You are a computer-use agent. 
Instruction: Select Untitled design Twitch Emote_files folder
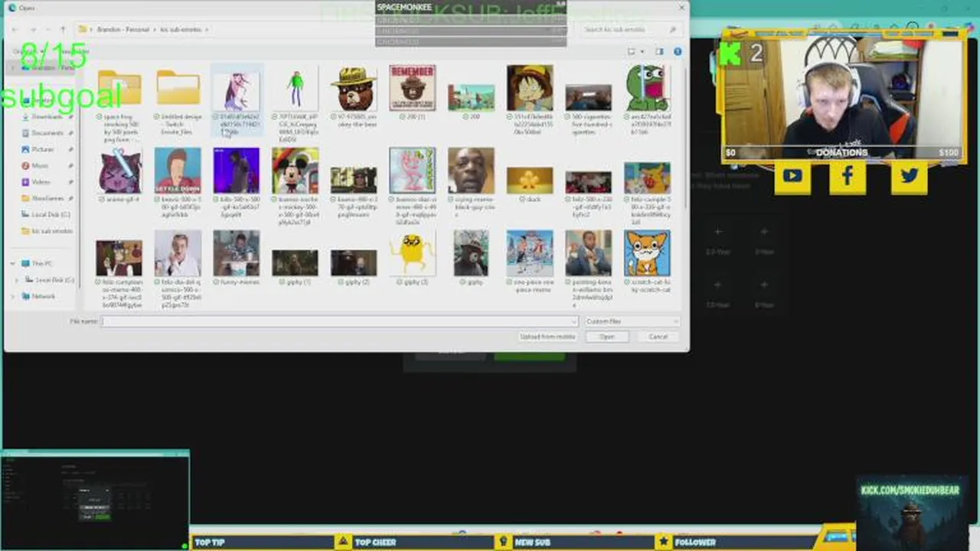point(178,102)
